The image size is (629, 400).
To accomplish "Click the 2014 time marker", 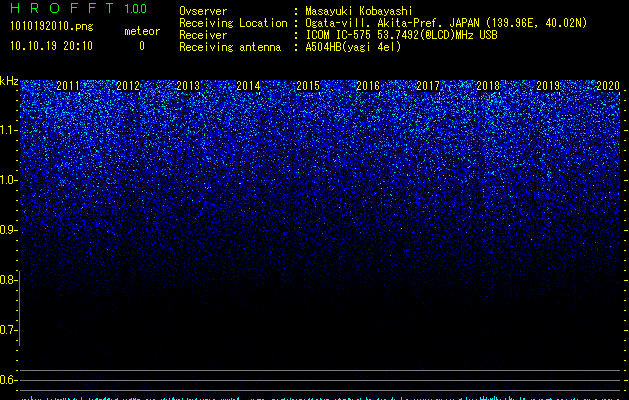I will pos(248,86).
